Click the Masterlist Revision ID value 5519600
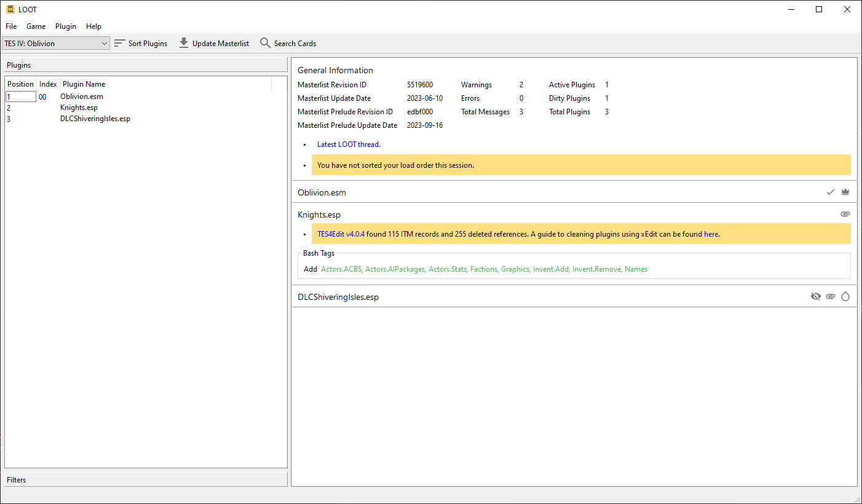Image resolution: width=862 pixels, height=504 pixels. [420, 85]
